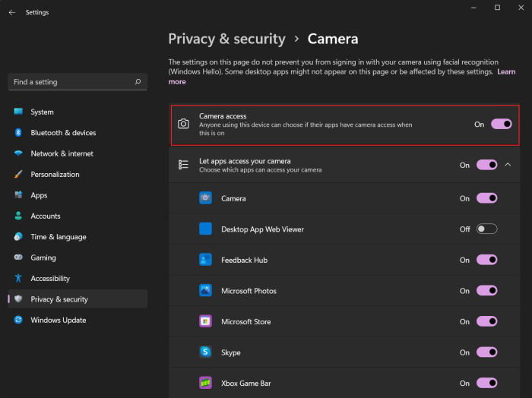Click the back arrow in Settings header

click(x=12, y=13)
